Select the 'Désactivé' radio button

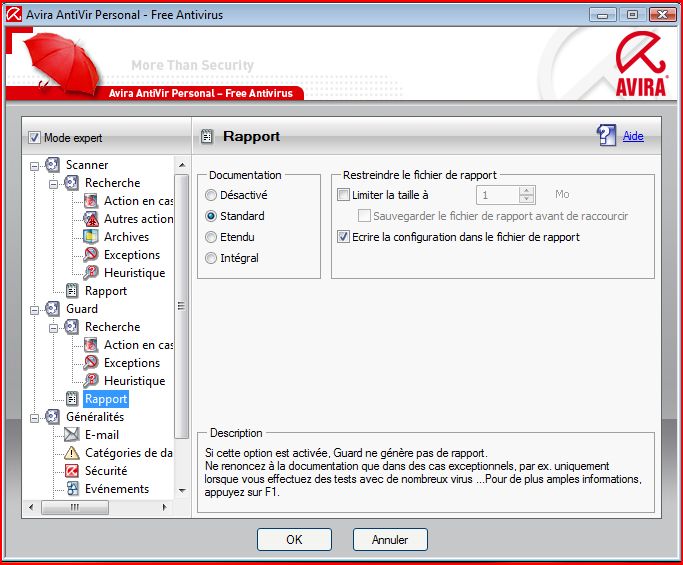[x=211, y=195]
